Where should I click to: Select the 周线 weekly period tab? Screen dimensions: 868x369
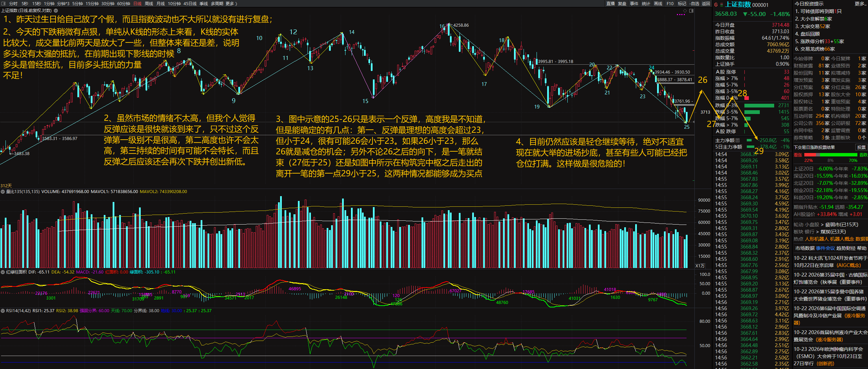pyautogui.click(x=149, y=3)
